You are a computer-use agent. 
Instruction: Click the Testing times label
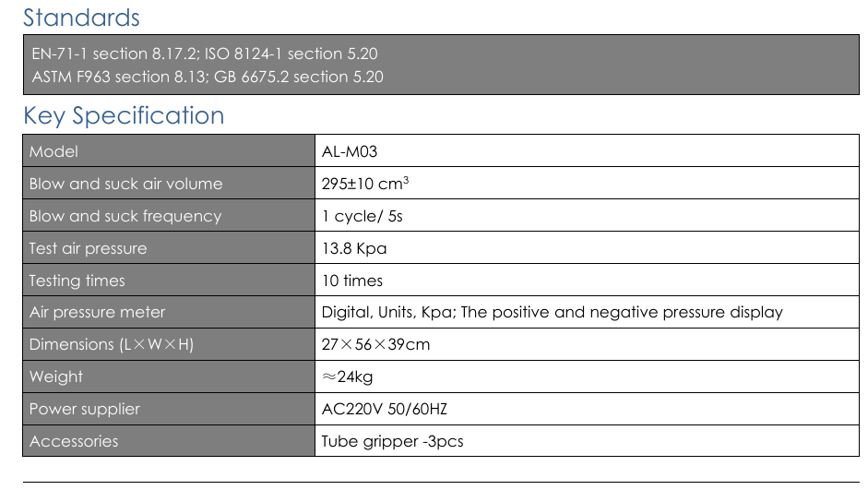click(x=77, y=281)
